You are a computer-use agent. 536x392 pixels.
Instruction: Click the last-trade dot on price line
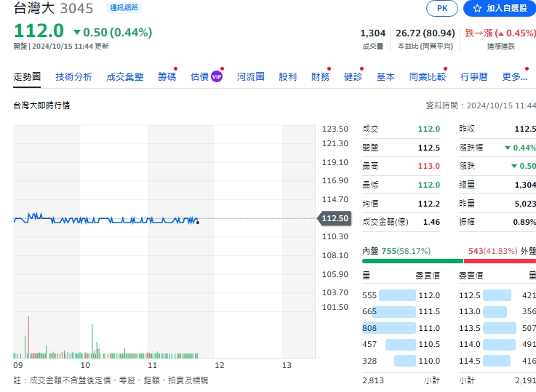tap(198, 223)
